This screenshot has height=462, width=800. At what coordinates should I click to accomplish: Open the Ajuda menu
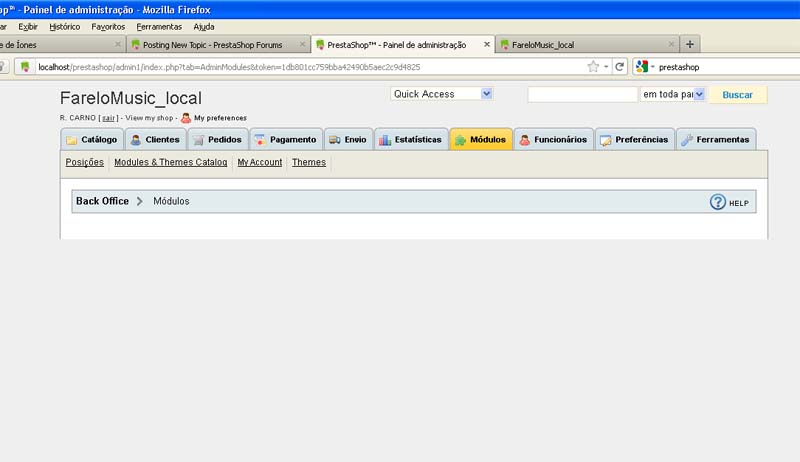[204, 27]
